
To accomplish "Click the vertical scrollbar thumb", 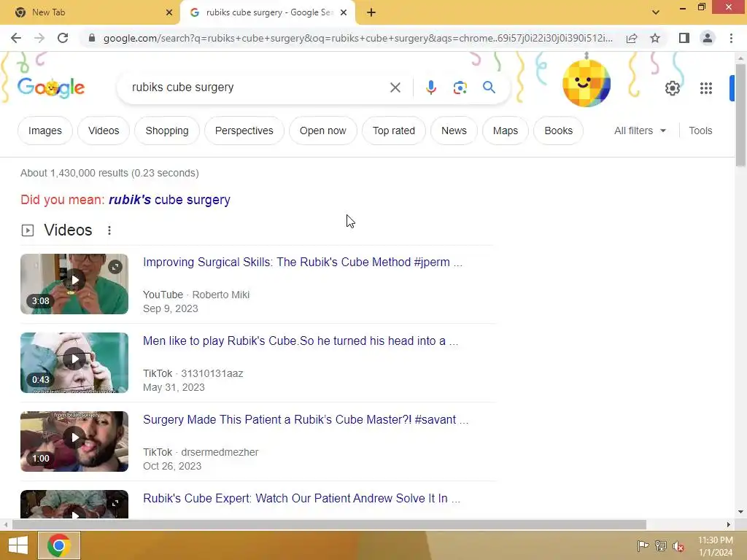I will click(740, 114).
